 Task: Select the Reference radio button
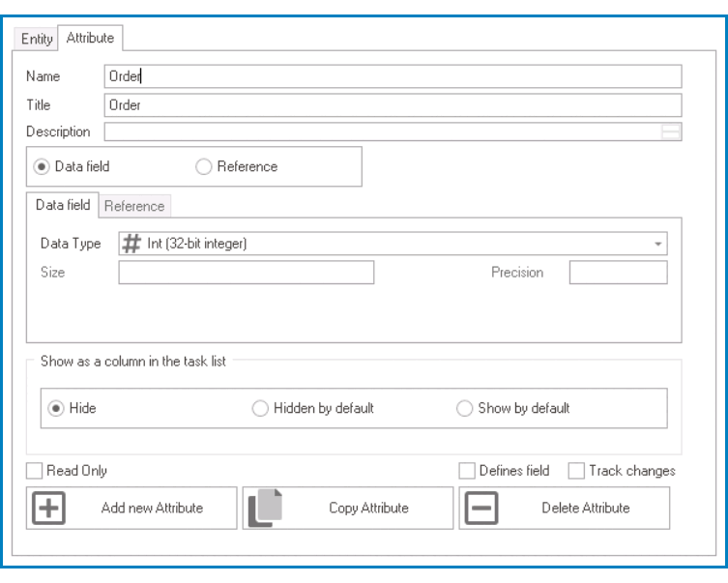203,166
